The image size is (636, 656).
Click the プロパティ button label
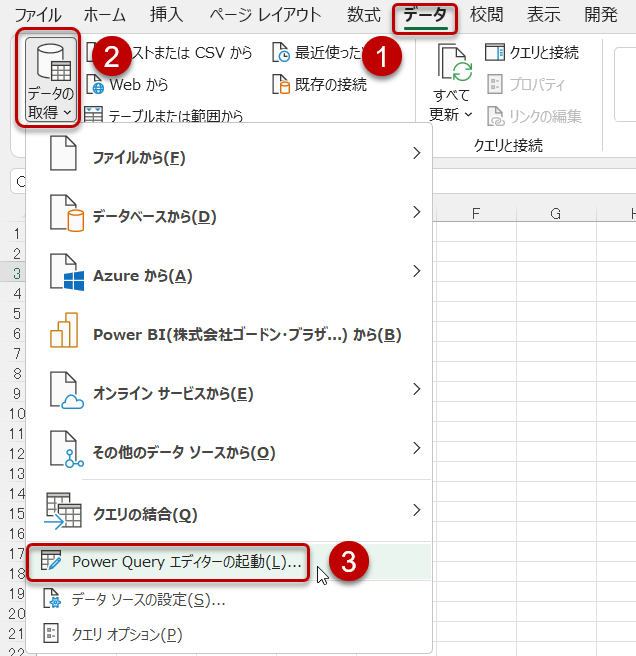537,85
